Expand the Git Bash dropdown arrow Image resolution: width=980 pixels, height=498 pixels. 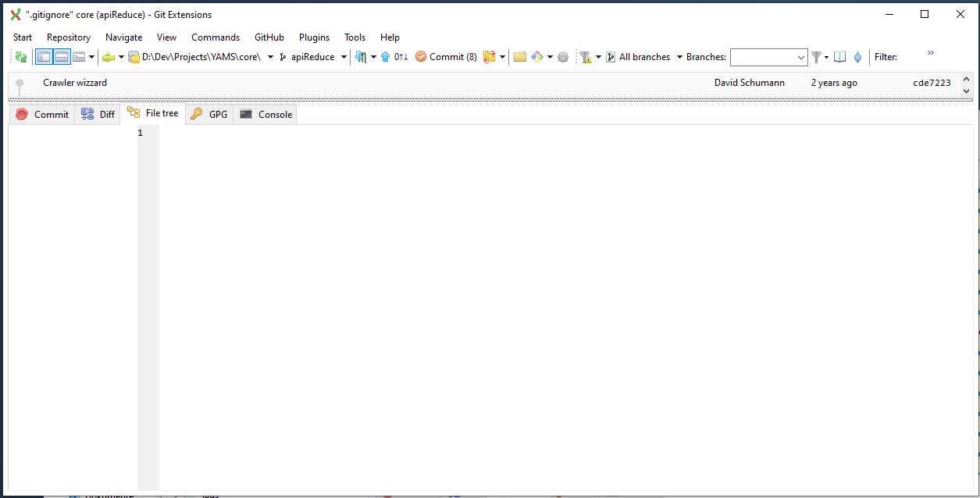550,57
